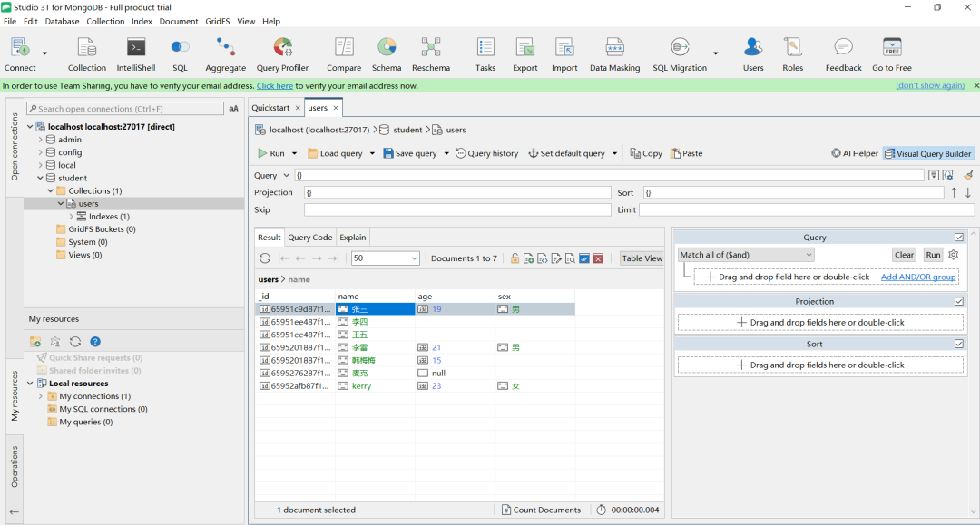This screenshot has width=980, height=525.
Task: Open the SQL Migration dropdown arrow
Action: point(716,53)
